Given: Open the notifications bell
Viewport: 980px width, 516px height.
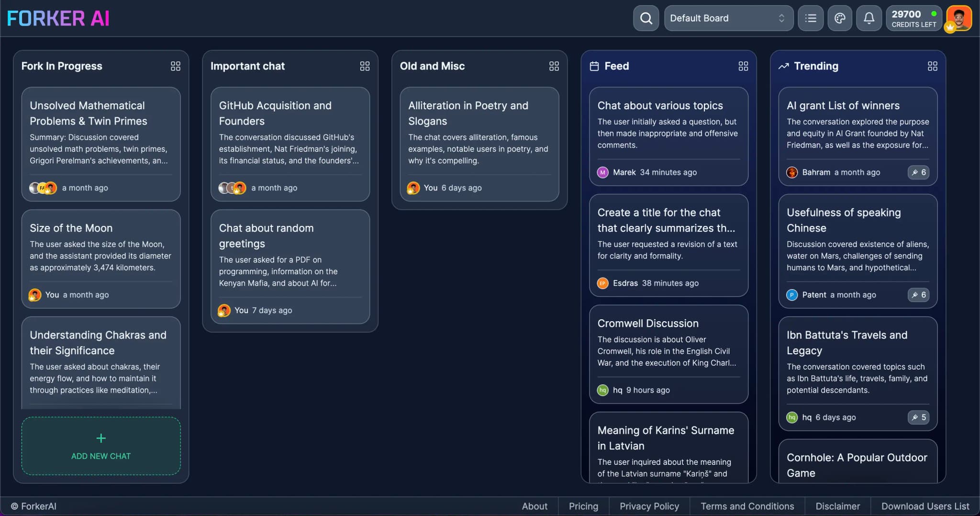Looking at the screenshot, I should [x=869, y=19].
